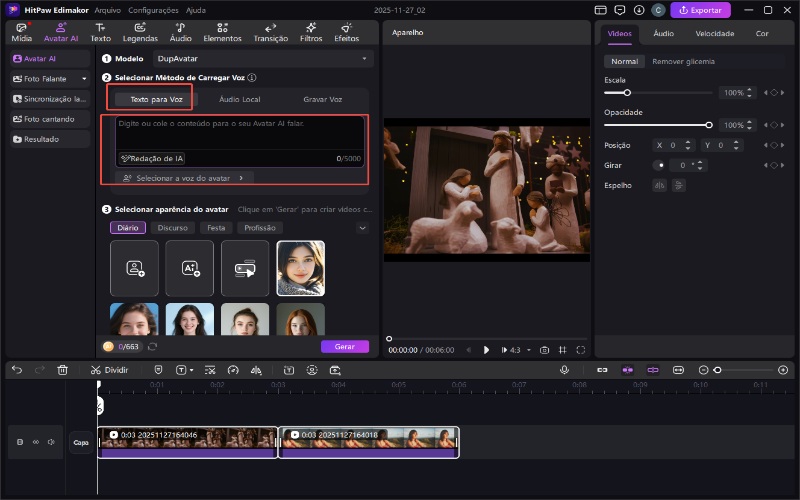Open the Texto tool tab
This screenshot has width=800, height=500.
101,33
